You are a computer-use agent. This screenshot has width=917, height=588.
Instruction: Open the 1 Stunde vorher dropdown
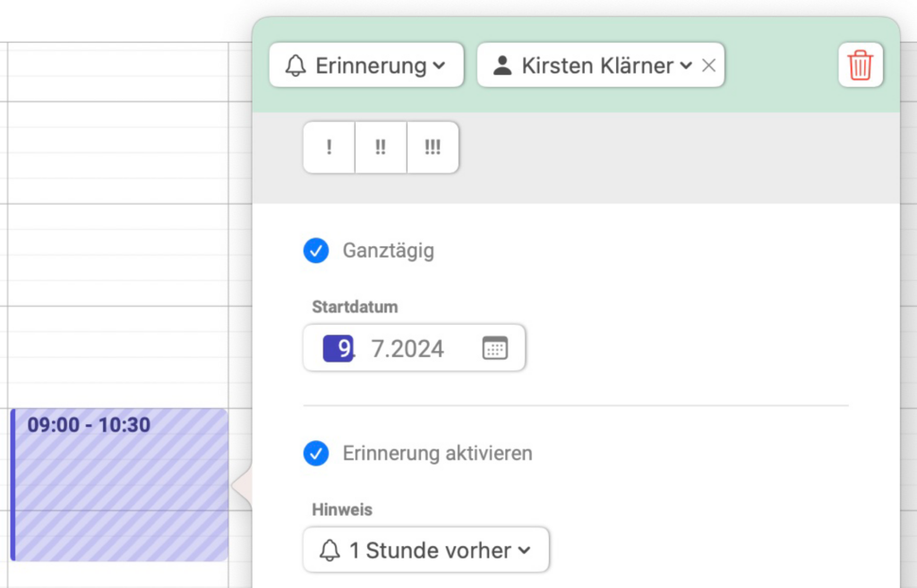pyautogui.click(x=425, y=550)
